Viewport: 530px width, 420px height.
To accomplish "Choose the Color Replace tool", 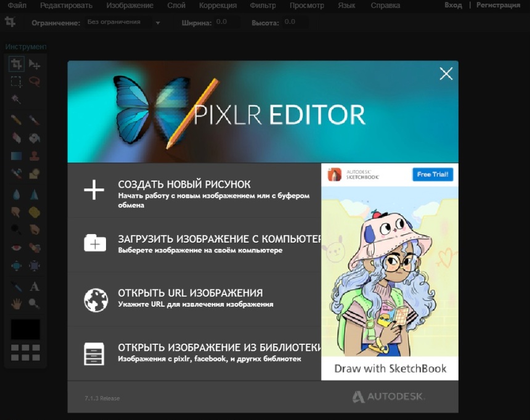I will pos(16,174).
